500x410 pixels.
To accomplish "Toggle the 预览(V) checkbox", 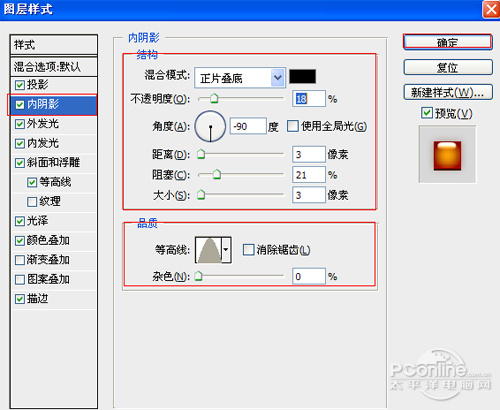I will 427,113.
